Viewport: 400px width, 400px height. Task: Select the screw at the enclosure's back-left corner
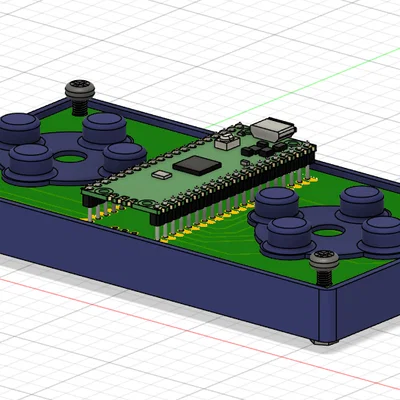tap(80, 97)
